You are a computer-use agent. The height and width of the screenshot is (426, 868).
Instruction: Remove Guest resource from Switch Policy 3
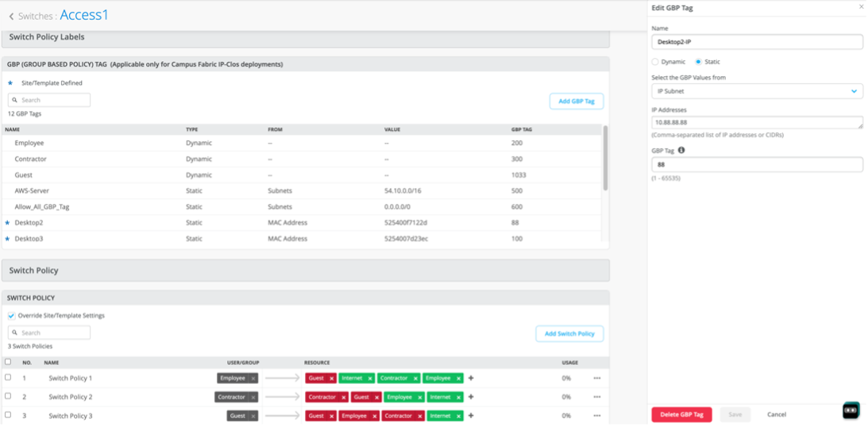point(331,416)
